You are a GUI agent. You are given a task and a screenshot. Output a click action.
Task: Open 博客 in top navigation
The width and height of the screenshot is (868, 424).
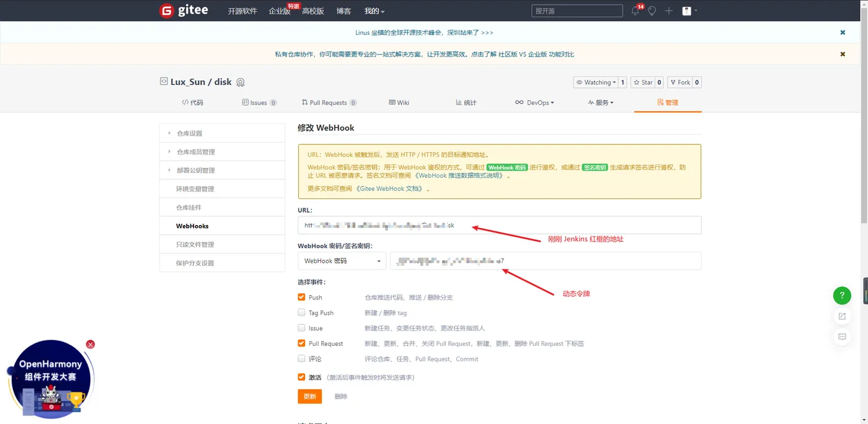(x=343, y=11)
